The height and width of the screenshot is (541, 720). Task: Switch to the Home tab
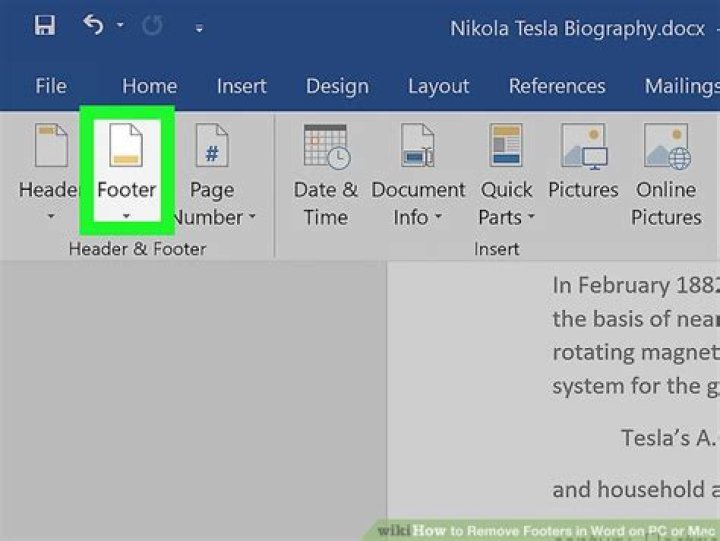tap(149, 86)
